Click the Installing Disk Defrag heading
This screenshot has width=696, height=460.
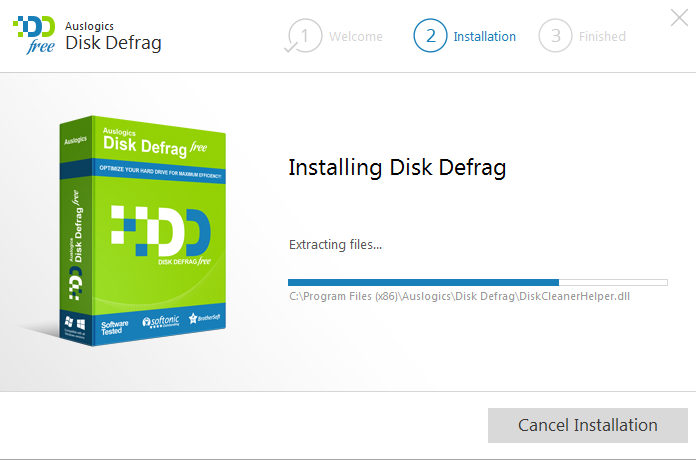click(397, 167)
